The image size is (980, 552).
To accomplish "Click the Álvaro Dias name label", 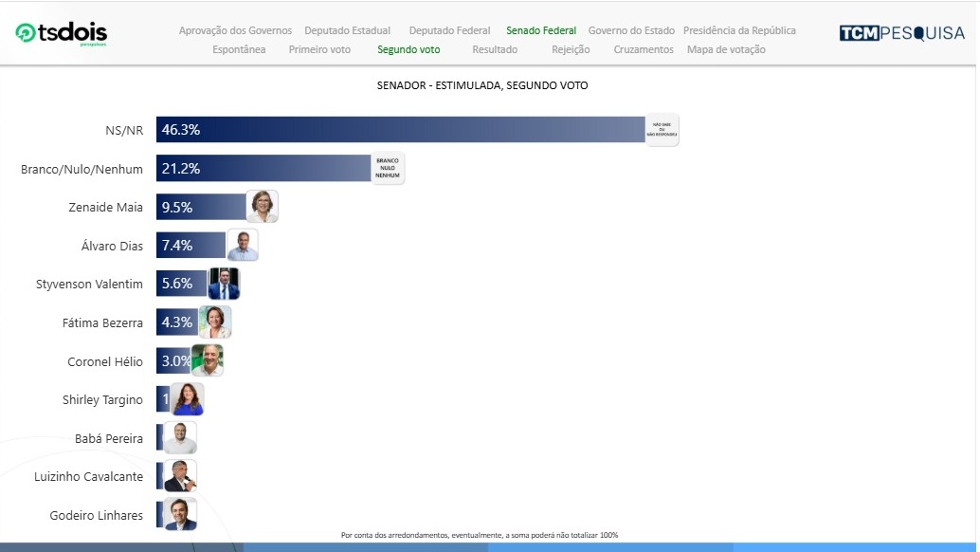I will coord(112,246).
